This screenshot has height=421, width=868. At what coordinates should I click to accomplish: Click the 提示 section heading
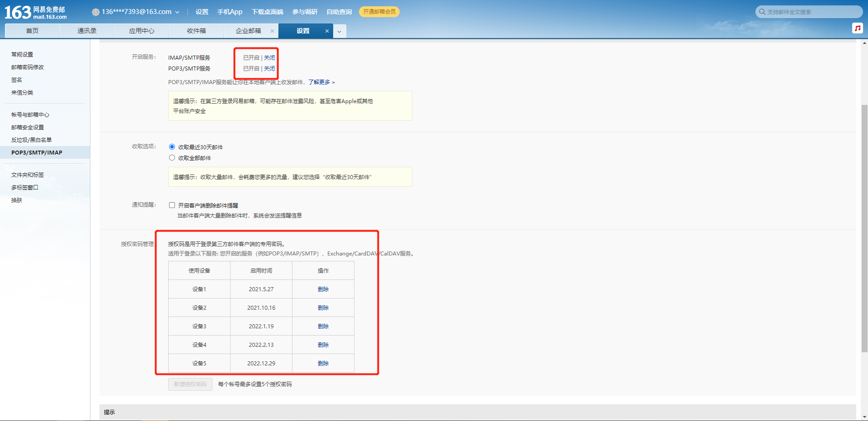[x=109, y=412]
